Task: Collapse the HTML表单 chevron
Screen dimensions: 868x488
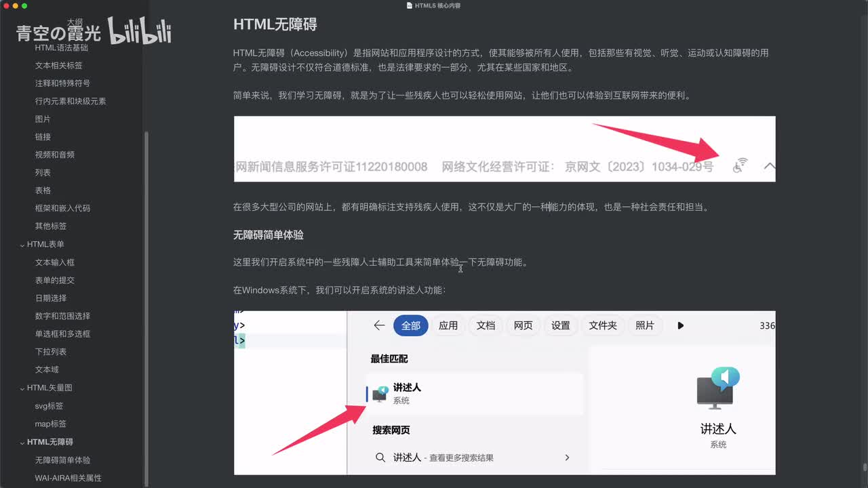Action: [22, 245]
